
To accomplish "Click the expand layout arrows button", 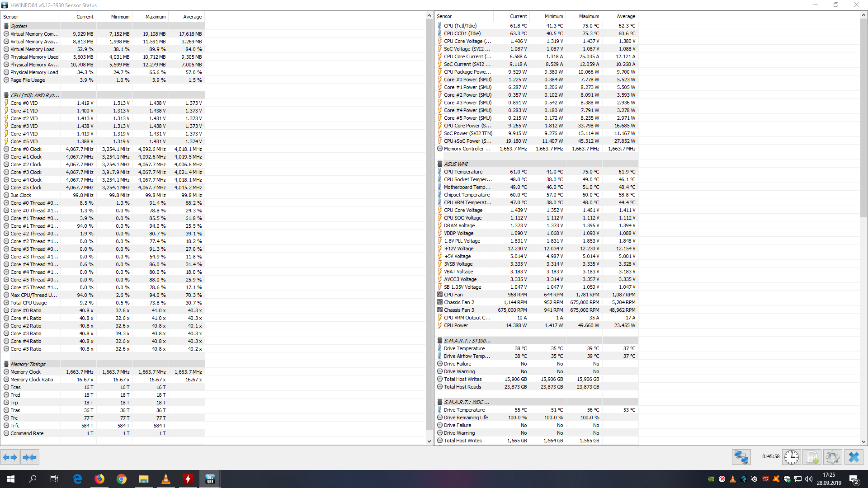I will 10,457.
